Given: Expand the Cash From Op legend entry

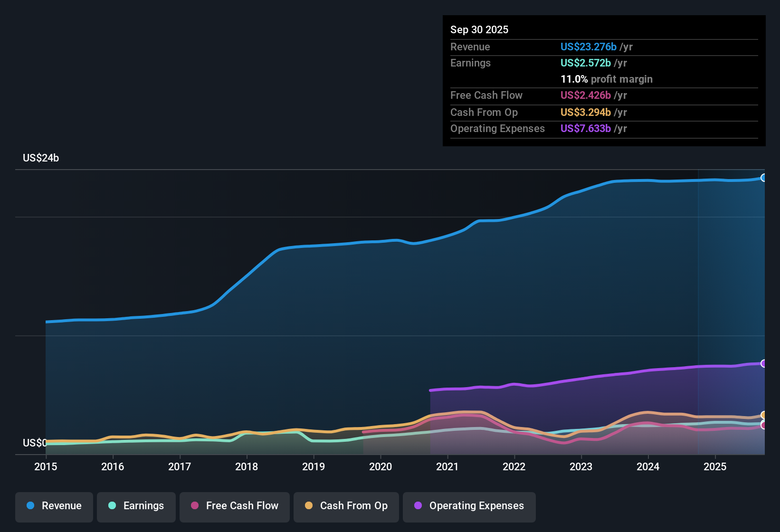Looking at the screenshot, I should coord(346,506).
